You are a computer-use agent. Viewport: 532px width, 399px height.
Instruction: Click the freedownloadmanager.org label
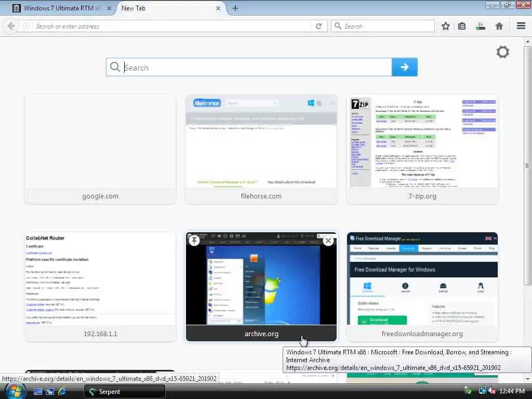[x=422, y=334]
